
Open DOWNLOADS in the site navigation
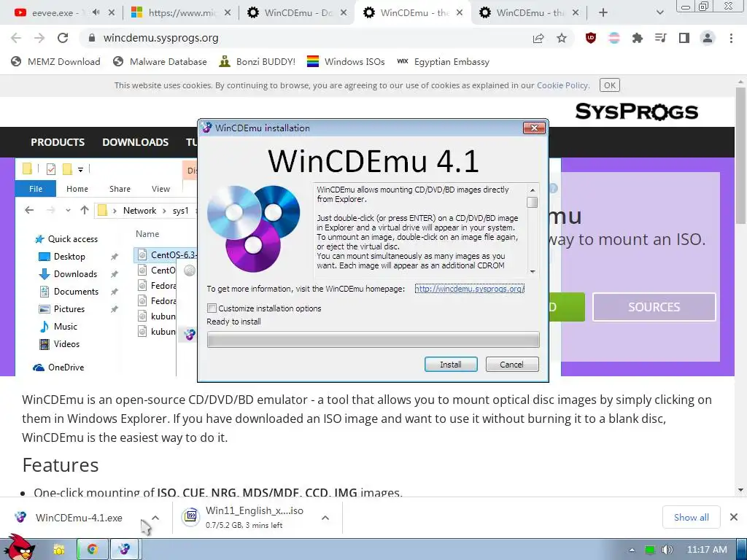pos(135,142)
